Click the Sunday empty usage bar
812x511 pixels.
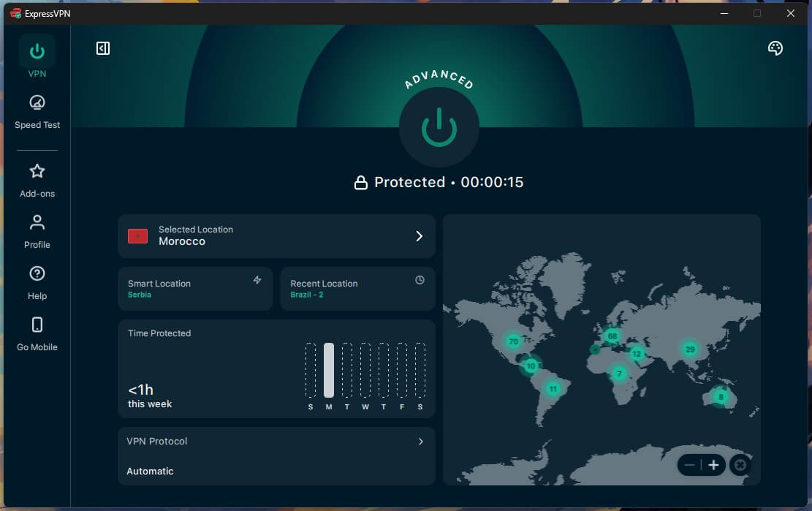coord(310,370)
